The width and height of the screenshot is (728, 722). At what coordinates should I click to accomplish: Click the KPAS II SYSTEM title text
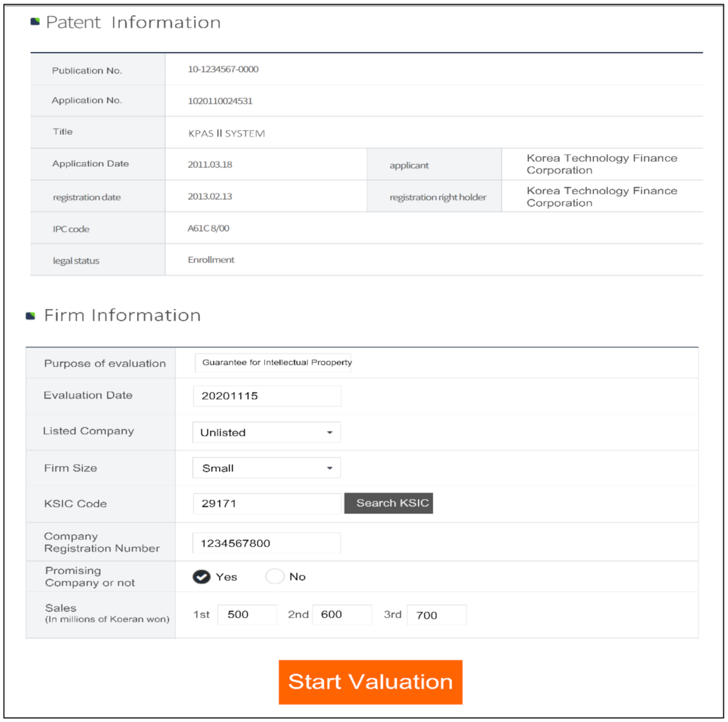[x=226, y=133]
